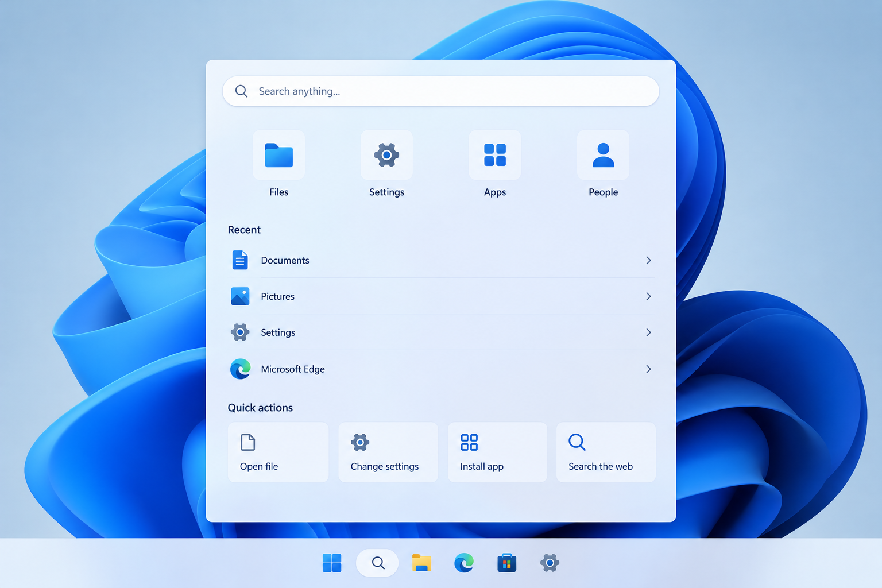Open the People tile
This screenshot has width=882, height=588.
click(603, 155)
